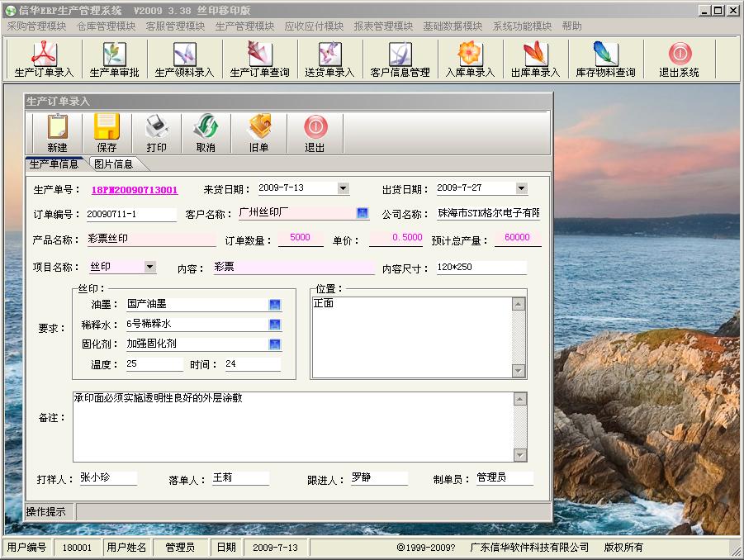This screenshot has height=560, width=744.
Task: Launch 客户信息管理 from the toolbar
Action: pyautogui.click(x=400, y=59)
